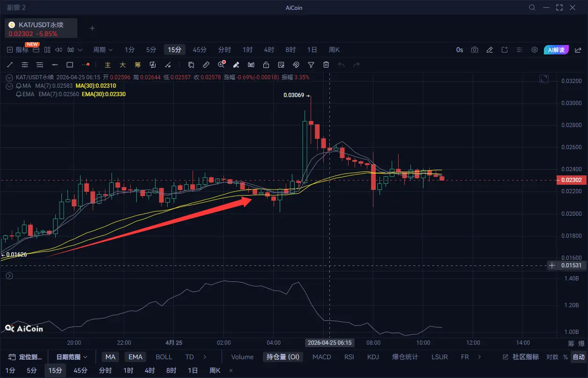Click the pencil edit icon in top toolbar
588x378 pixels.
coord(490,50)
